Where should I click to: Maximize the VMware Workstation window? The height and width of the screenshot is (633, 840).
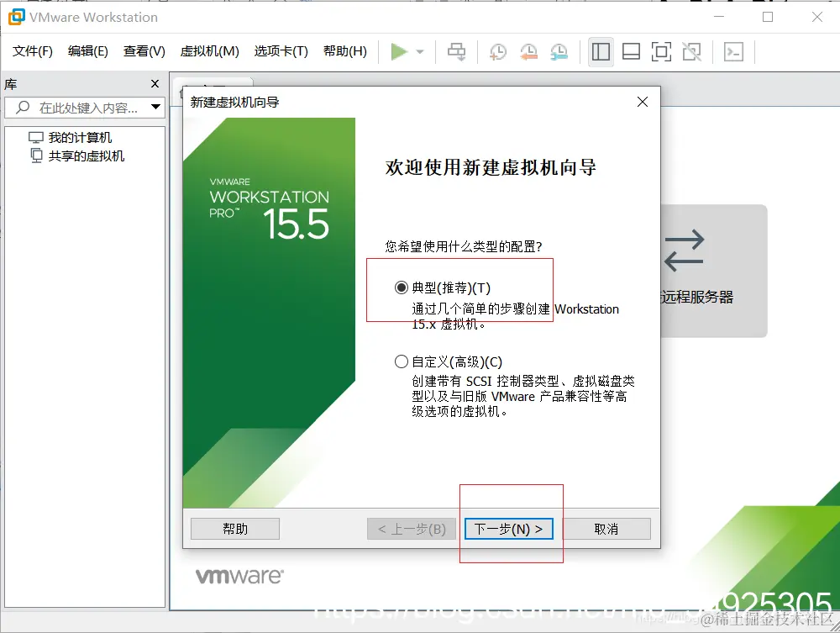(x=768, y=17)
